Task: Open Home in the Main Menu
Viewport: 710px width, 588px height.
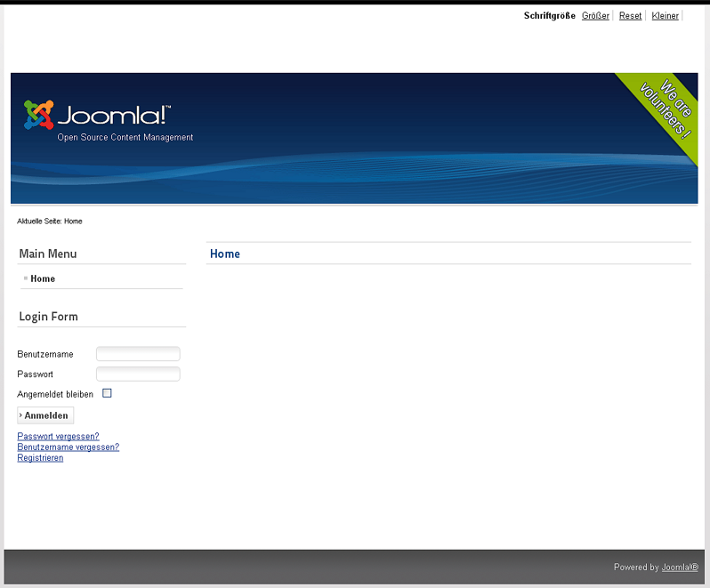Action: click(x=43, y=278)
